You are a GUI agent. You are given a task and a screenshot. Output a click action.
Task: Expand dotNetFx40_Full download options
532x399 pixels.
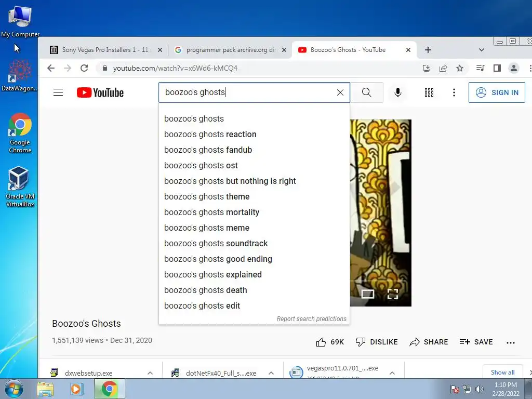click(x=271, y=373)
